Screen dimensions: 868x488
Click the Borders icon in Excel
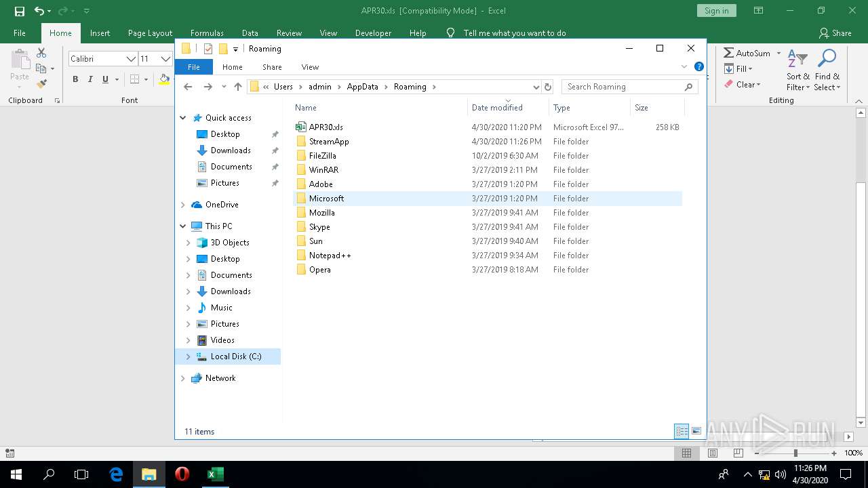(x=134, y=79)
